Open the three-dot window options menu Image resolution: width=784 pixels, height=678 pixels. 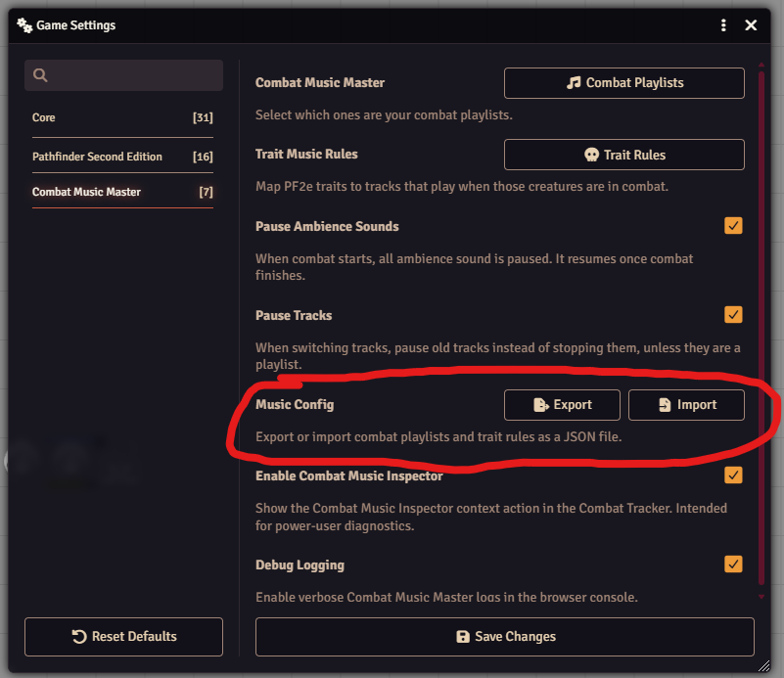coord(723,25)
